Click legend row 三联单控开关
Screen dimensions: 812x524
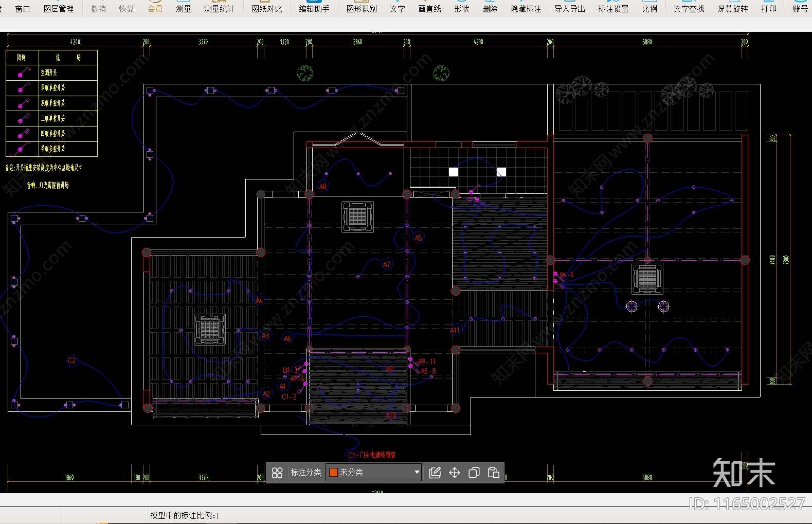tap(51, 118)
